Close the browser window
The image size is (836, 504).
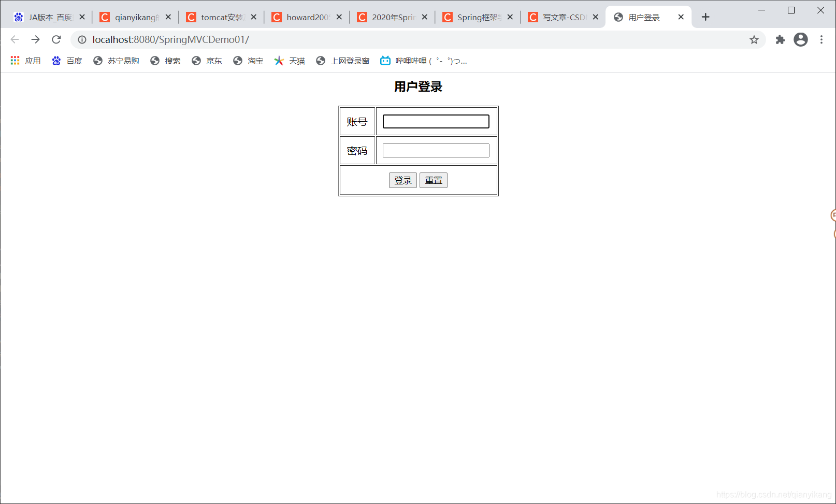[820, 10]
